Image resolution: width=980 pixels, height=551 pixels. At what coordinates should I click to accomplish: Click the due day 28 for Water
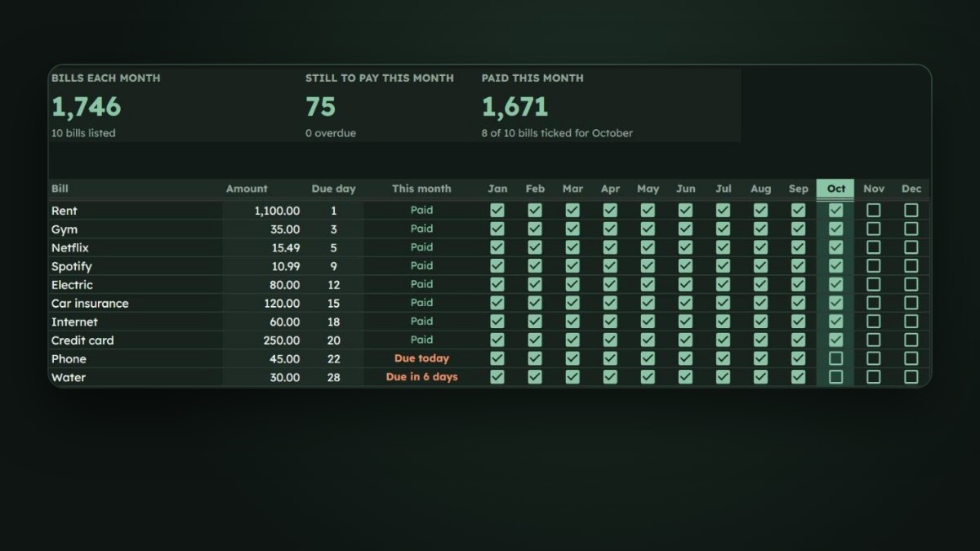(333, 378)
